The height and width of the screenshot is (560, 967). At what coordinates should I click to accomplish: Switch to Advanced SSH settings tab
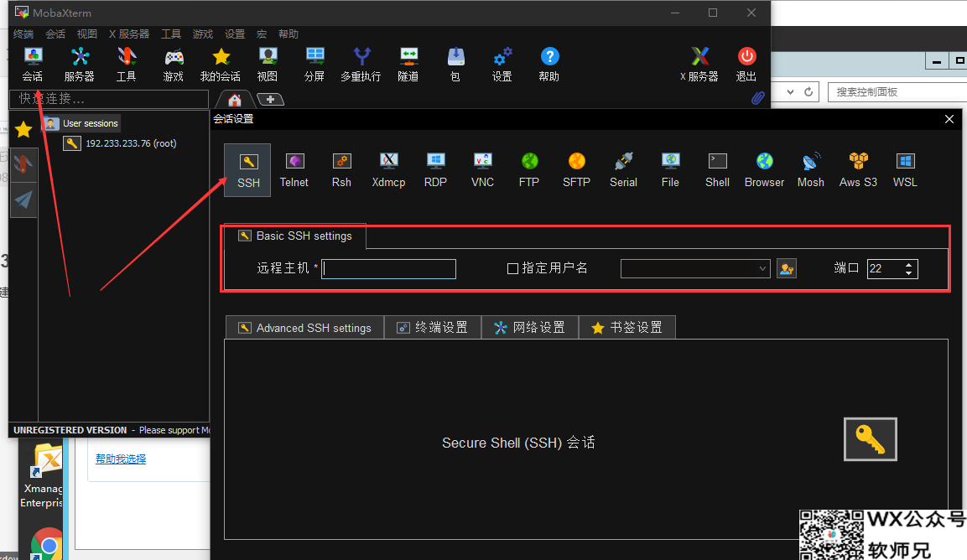click(x=305, y=328)
